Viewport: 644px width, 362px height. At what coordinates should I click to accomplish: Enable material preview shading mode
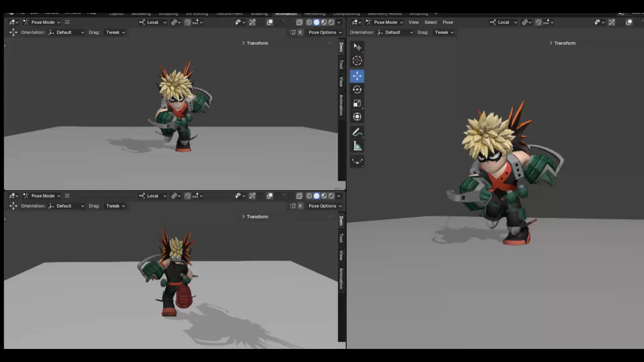[324, 22]
